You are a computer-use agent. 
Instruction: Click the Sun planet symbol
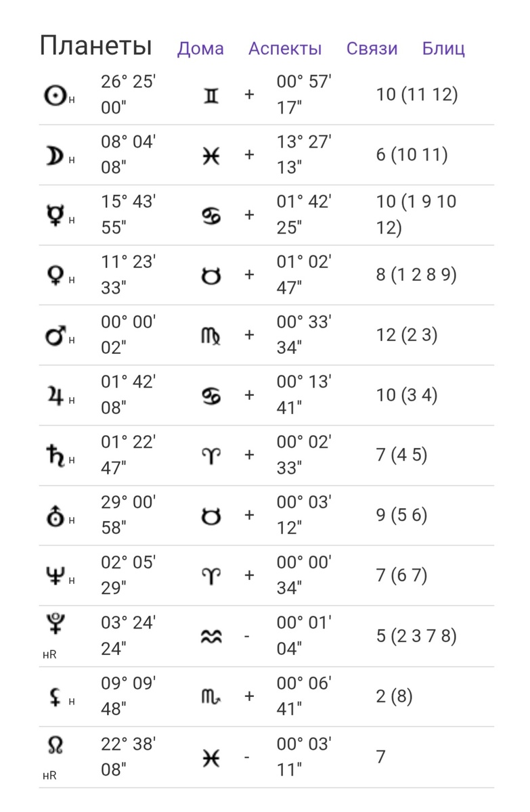click(53, 95)
